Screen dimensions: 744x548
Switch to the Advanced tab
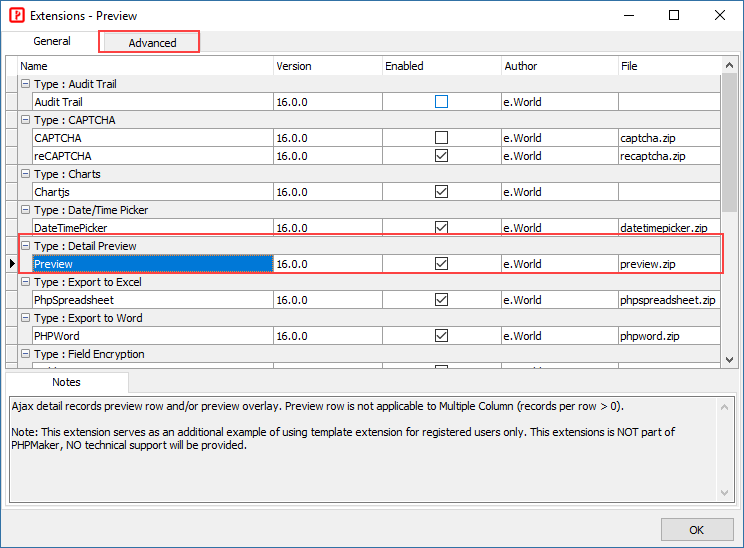point(151,43)
